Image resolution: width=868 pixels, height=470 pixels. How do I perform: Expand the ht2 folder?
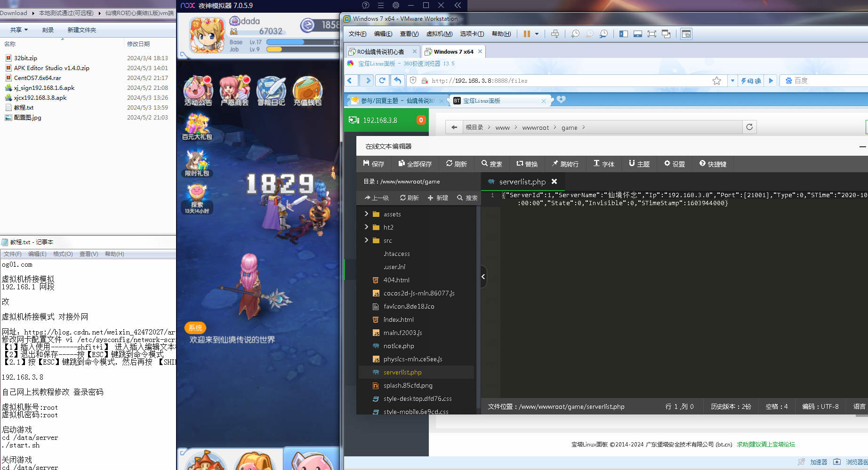(x=366, y=227)
